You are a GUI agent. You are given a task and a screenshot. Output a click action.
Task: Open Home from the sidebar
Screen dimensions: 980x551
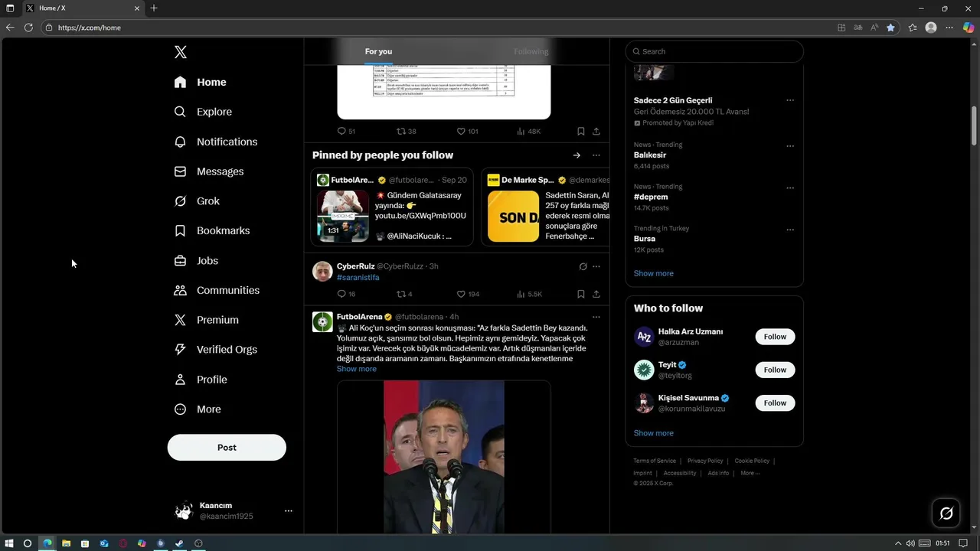point(201,82)
